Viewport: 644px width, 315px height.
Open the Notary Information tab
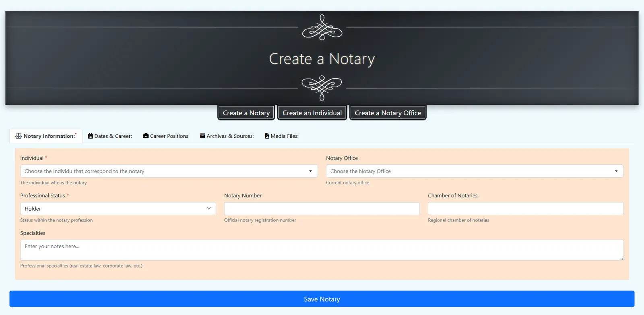[46, 136]
